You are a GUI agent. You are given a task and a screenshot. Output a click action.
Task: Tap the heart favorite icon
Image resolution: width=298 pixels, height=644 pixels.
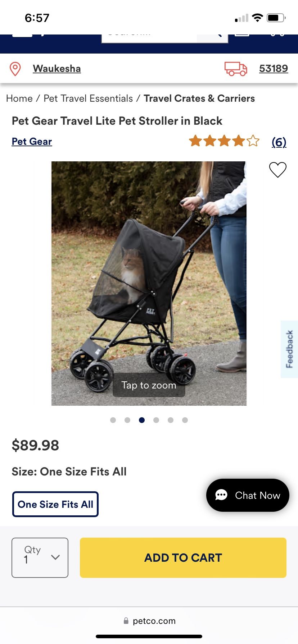click(278, 170)
